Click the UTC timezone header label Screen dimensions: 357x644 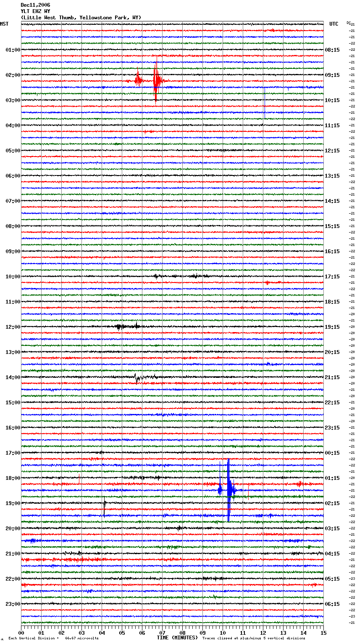coord(334,24)
